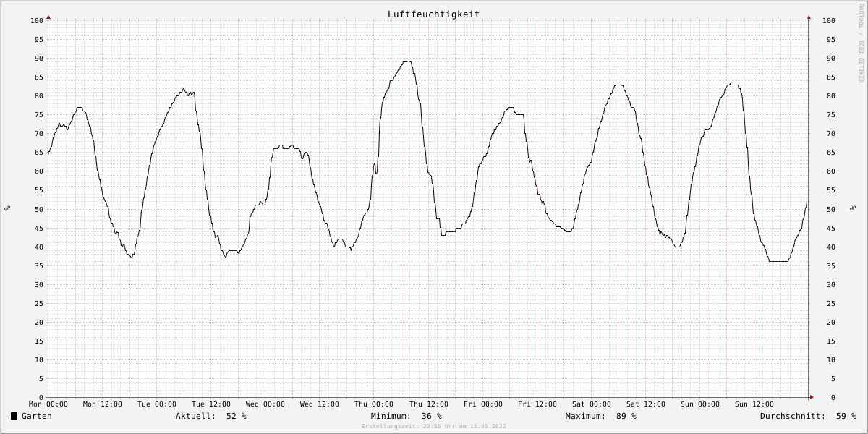The height and width of the screenshot is (434, 868).
Task: Click the "Wed 00:00" time axis label
Action: coord(265,404)
